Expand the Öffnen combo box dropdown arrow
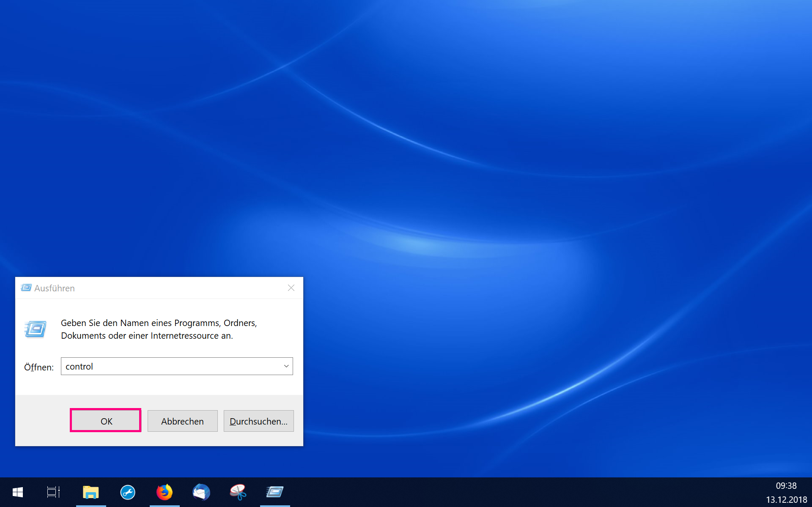 point(286,366)
